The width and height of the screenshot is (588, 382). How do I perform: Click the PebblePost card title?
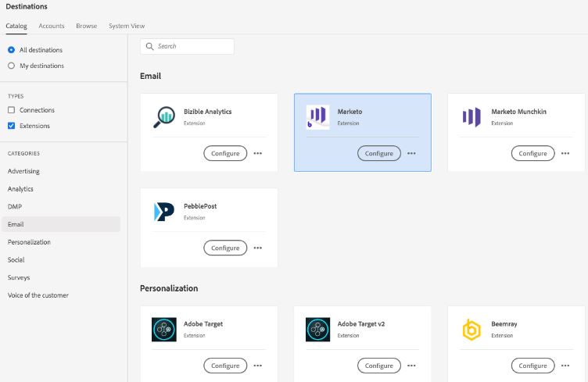point(200,206)
